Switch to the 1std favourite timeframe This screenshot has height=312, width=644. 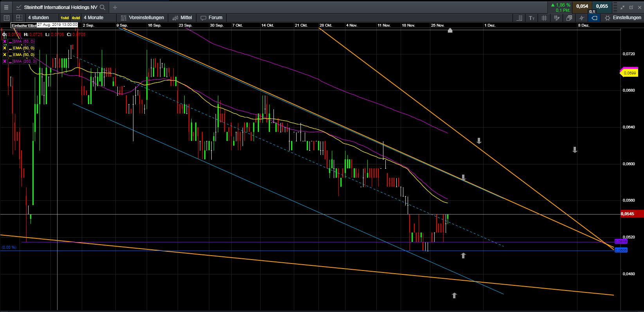(x=65, y=18)
